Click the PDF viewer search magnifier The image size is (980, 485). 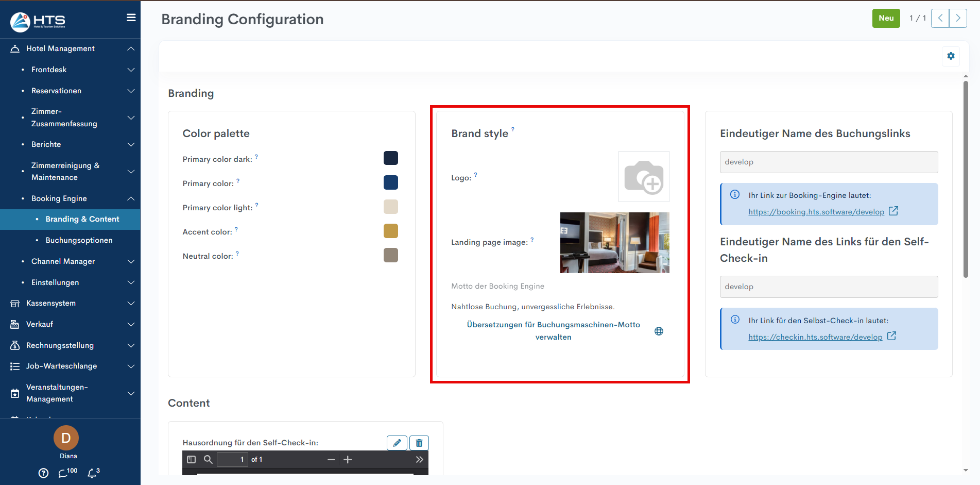tap(208, 459)
